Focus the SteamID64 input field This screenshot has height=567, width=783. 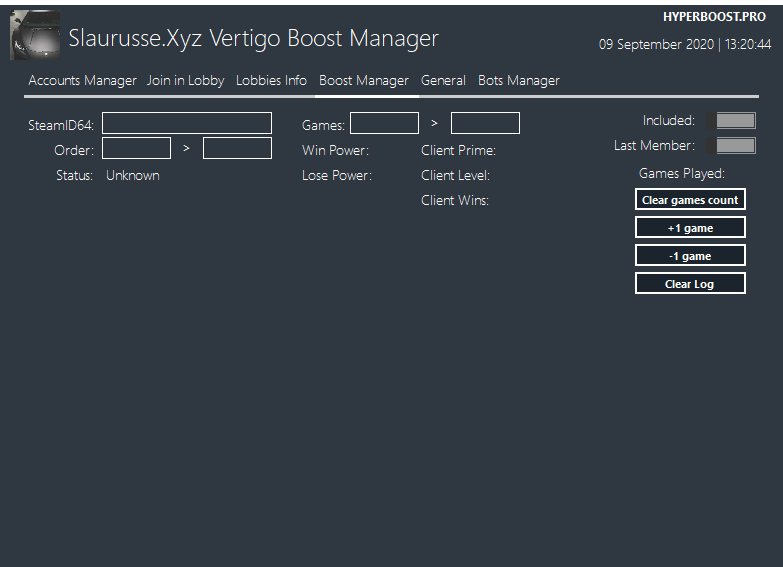[187, 123]
